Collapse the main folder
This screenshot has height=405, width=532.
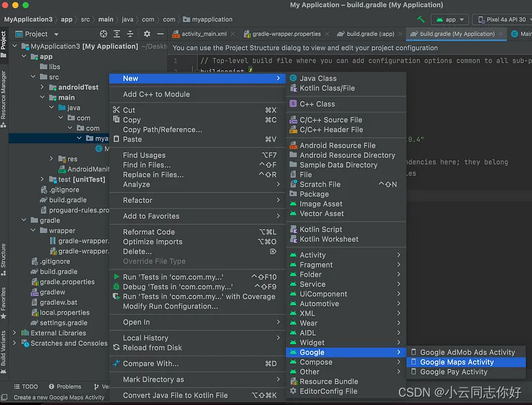click(x=42, y=98)
